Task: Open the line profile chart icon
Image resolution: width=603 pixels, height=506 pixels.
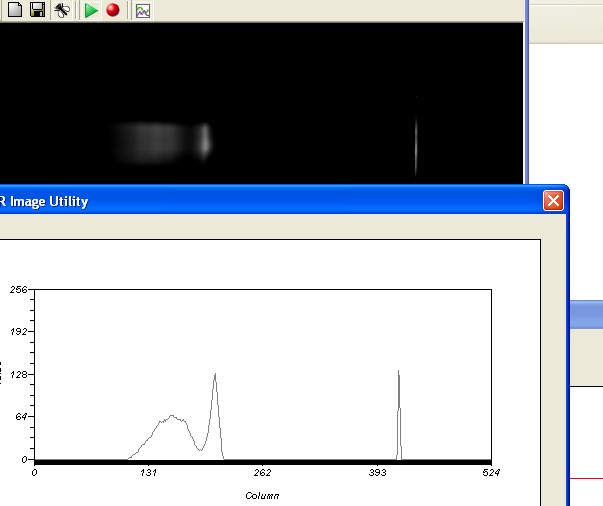Action: click(143, 11)
